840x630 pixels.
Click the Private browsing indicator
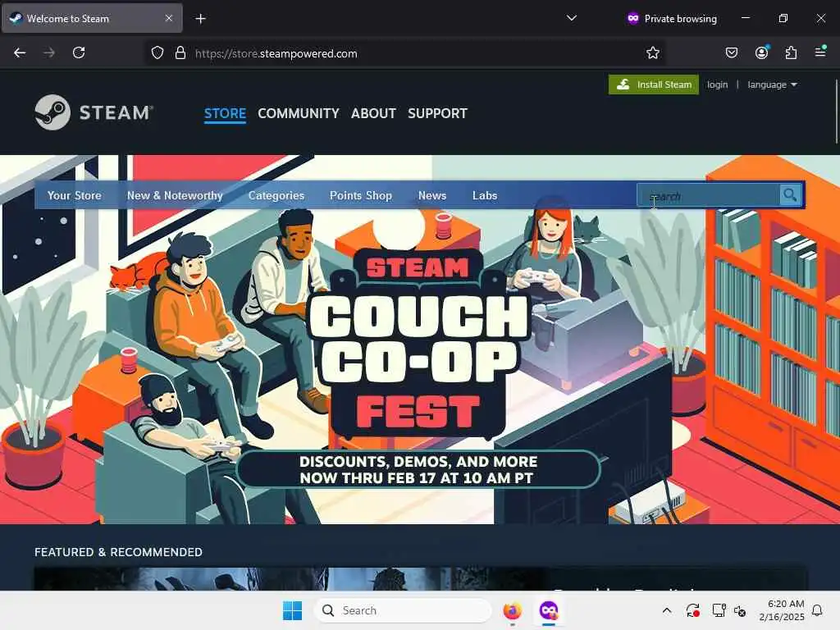[x=672, y=18]
